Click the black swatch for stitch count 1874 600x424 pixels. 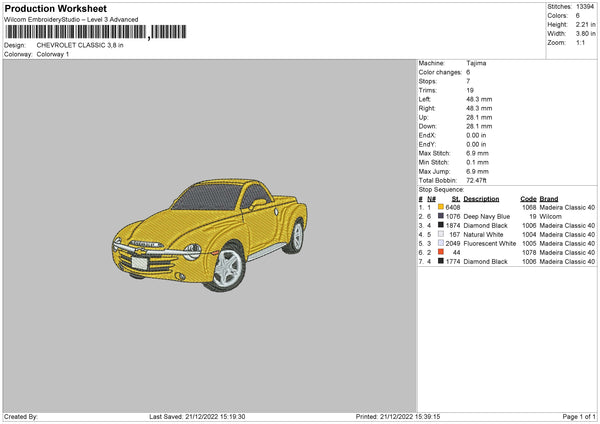pyautogui.click(x=440, y=226)
